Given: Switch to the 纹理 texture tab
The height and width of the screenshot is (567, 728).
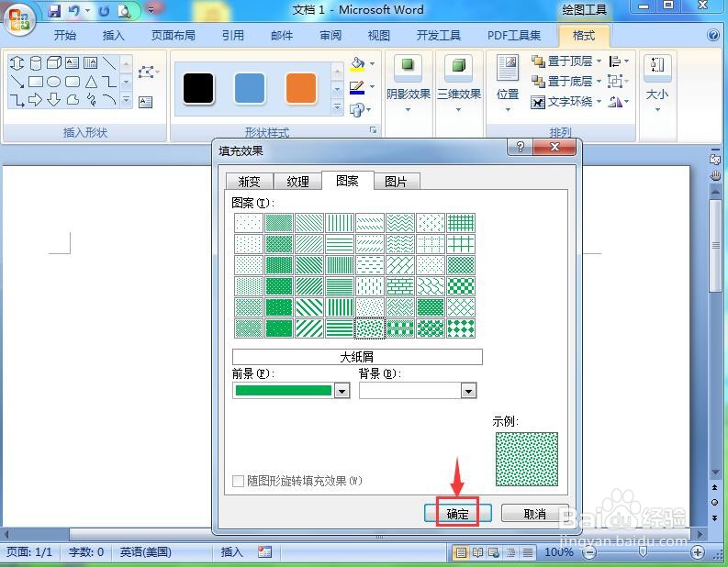Looking at the screenshot, I should [x=297, y=182].
